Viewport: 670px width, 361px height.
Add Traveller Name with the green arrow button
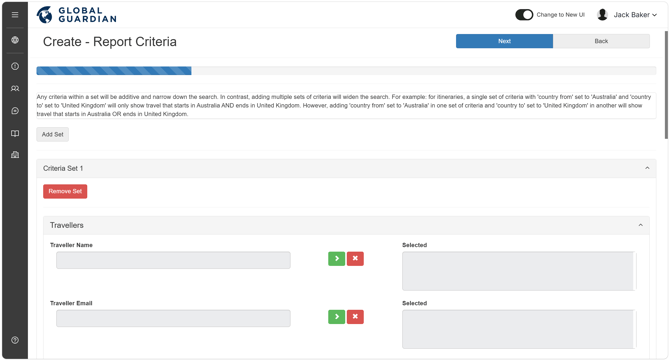tap(337, 258)
